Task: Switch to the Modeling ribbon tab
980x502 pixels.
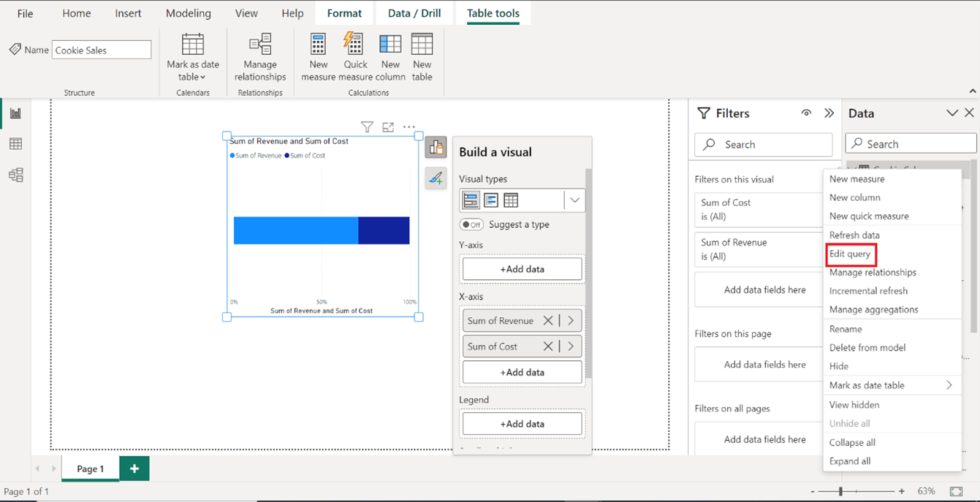Action: point(189,12)
